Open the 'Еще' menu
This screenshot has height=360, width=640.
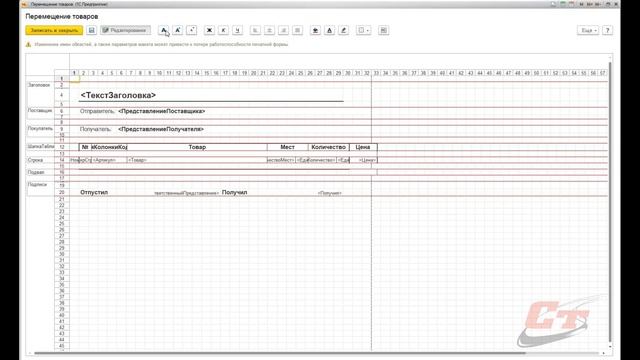click(588, 30)
